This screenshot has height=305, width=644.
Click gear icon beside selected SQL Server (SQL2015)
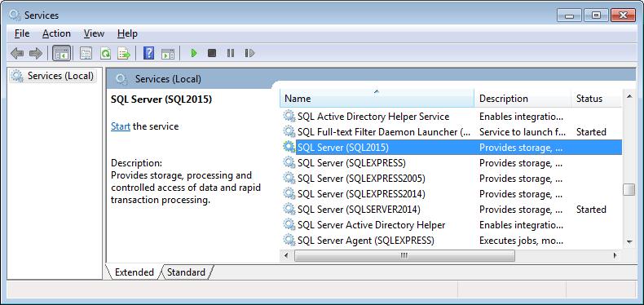289,147
